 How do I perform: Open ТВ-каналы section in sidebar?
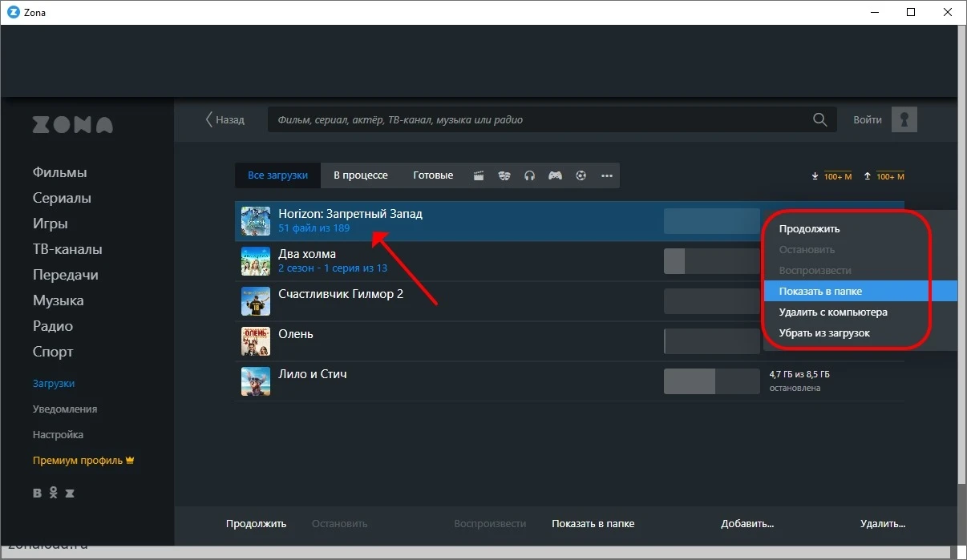[x=67, y=249]
